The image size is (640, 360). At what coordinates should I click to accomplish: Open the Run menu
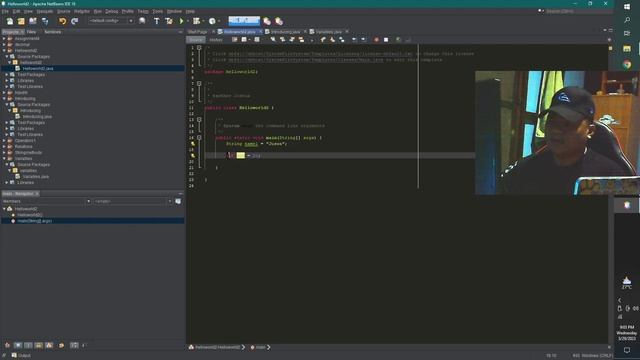98,11
